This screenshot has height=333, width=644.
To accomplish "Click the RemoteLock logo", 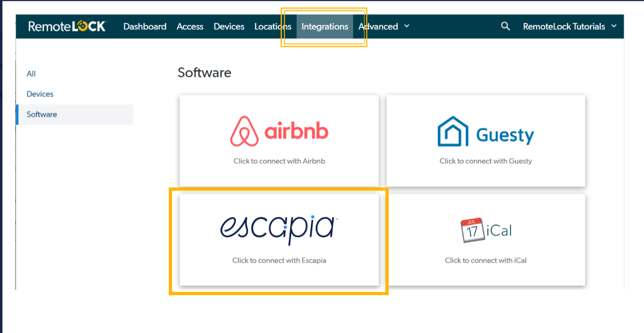I will coord(67,26).
